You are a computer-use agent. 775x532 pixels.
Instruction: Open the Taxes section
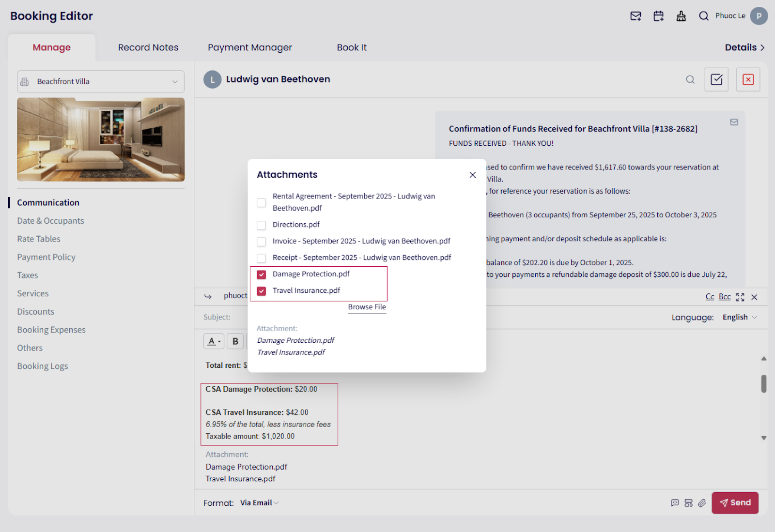pos(28,275)
